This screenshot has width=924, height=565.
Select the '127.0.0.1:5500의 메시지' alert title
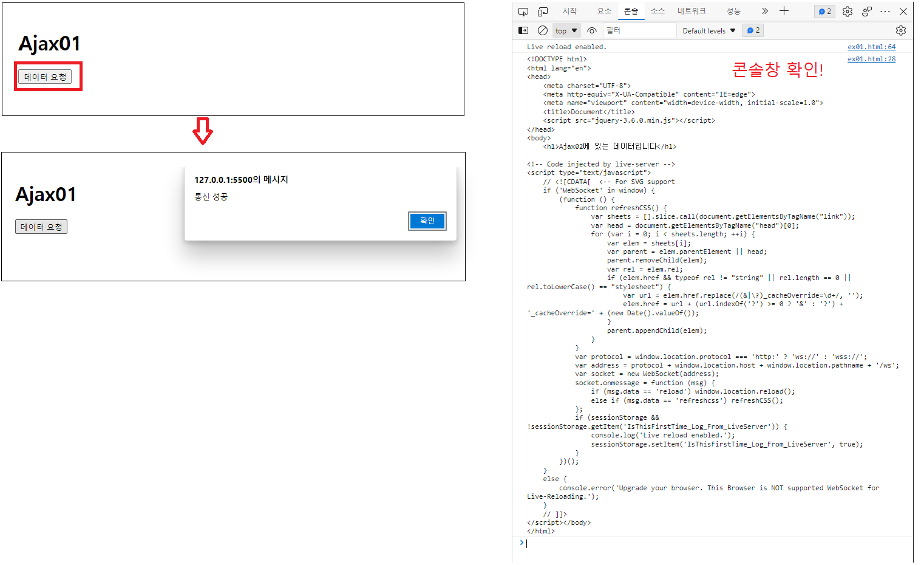242,180
